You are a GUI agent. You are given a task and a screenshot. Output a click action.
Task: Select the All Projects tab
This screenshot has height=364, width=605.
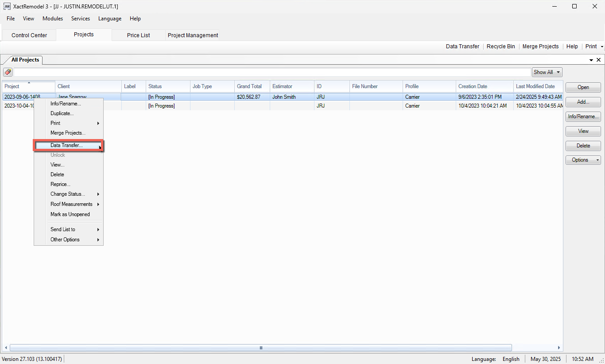pos(25,60)
